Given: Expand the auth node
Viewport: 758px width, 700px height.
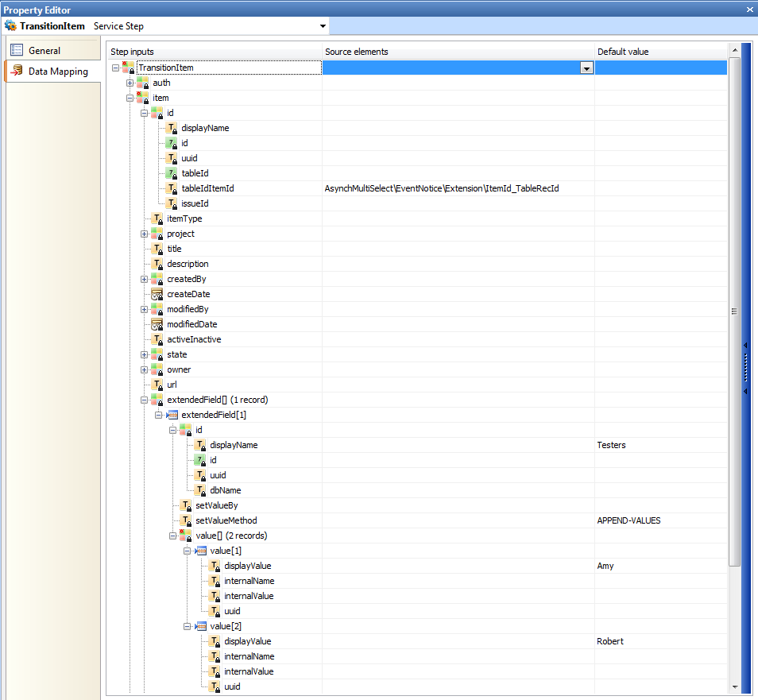Looking at the screenshot, I should (x=130, y=83).
